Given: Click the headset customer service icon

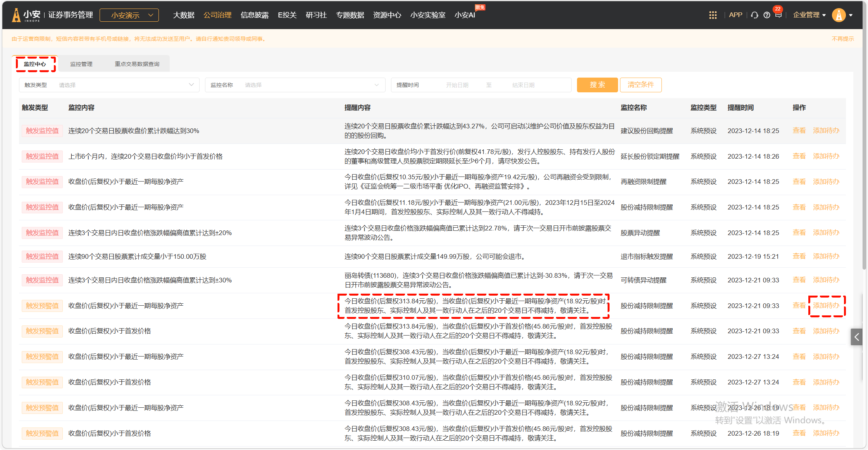Looking at the screenshot, I should pyautogui.click(x=754, y=15).
